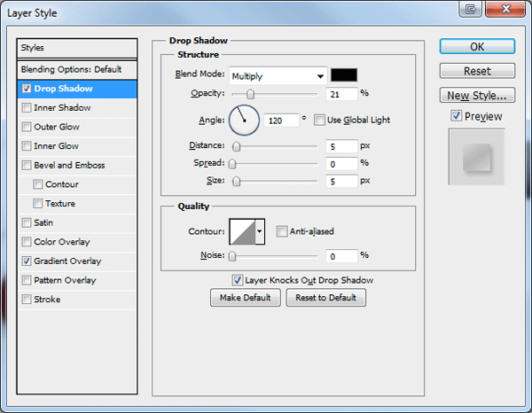This screenshot has height=413, width=532.
Task: Click the Opacity slider handle
Action: pyautogui.click(x=250, y=94)
